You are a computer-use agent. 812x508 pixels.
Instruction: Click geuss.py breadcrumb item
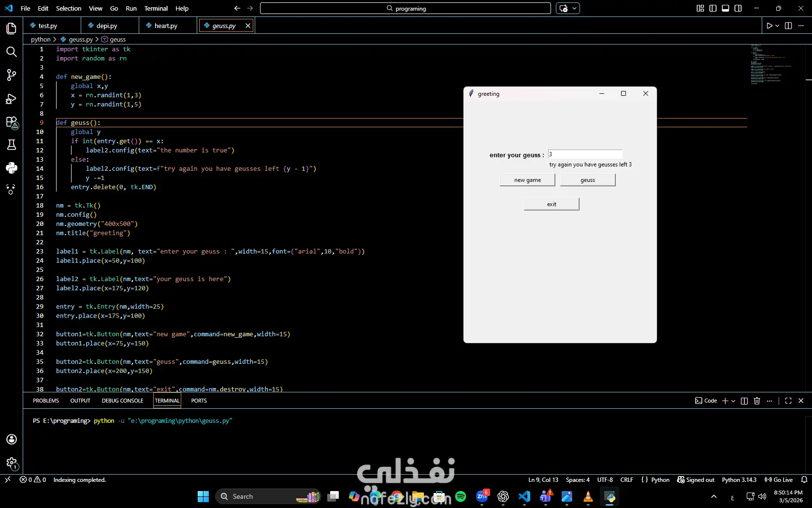tap(77, 39)
